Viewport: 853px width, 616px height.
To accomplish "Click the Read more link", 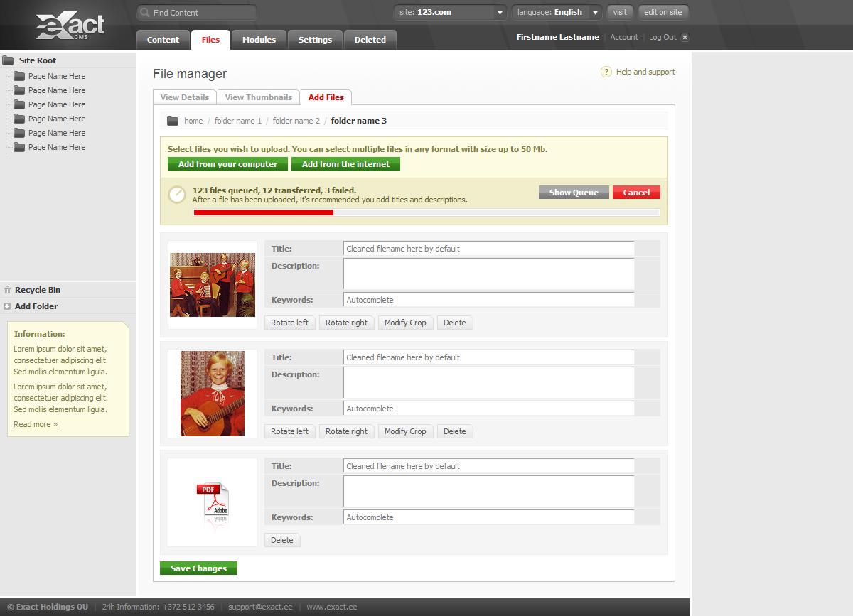I will coord(36,424).
